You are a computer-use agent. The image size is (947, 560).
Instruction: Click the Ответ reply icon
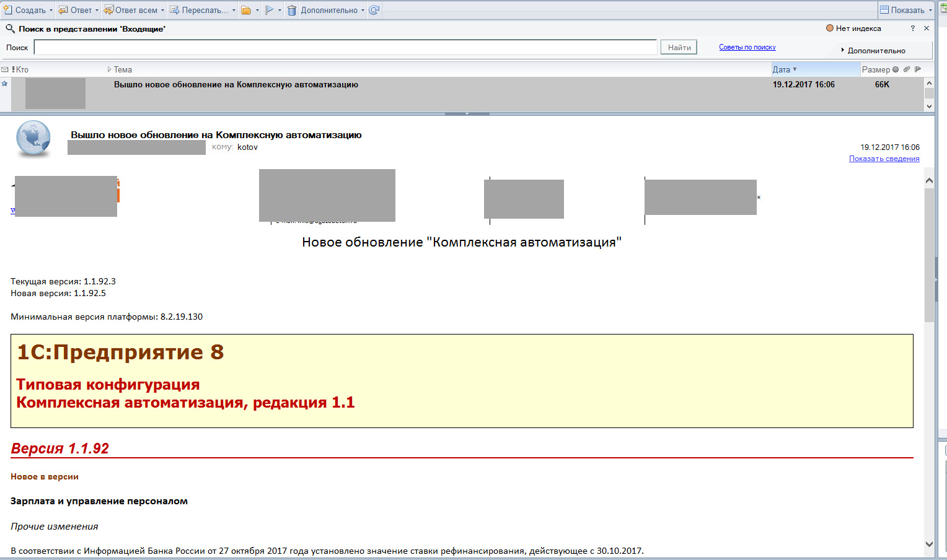point(63,10)
